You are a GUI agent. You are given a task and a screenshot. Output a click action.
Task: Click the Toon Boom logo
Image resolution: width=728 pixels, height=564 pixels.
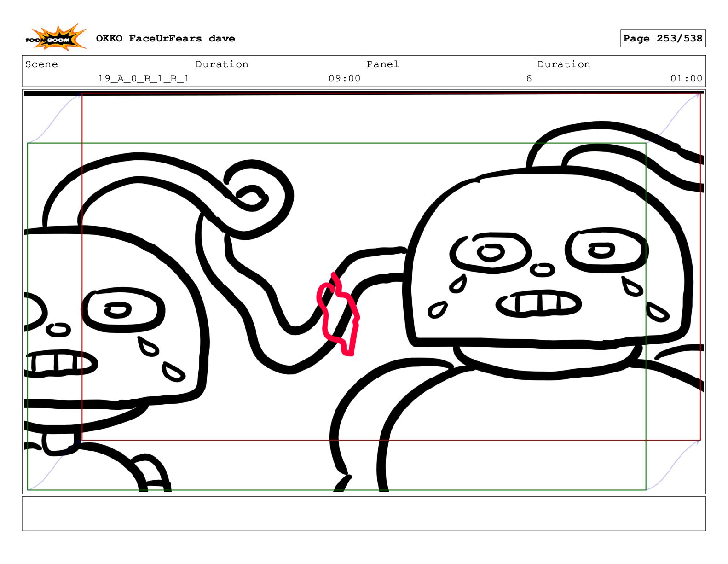tap(56, 38)
